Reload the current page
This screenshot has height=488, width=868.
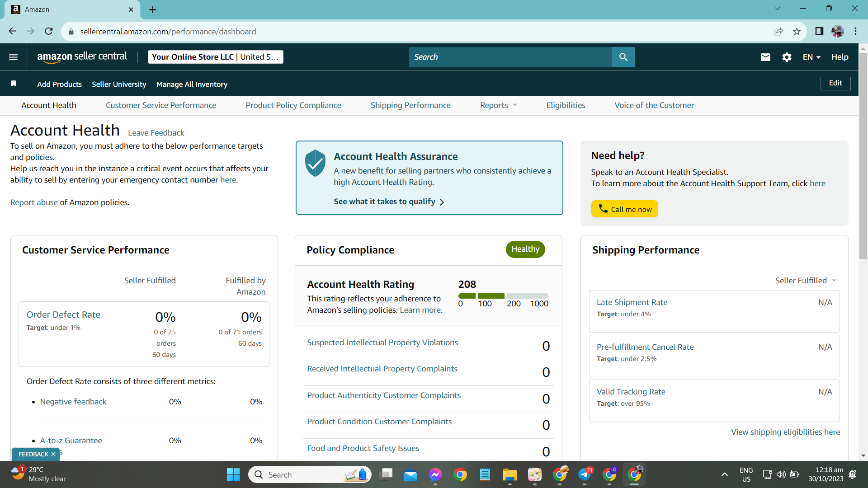point(49,31)
